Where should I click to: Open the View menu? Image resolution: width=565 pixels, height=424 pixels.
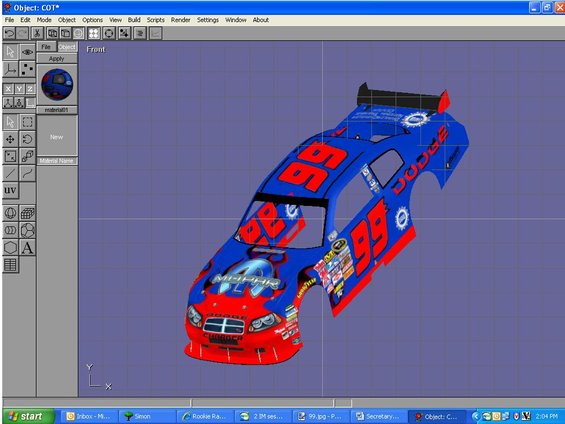point(115,20)
